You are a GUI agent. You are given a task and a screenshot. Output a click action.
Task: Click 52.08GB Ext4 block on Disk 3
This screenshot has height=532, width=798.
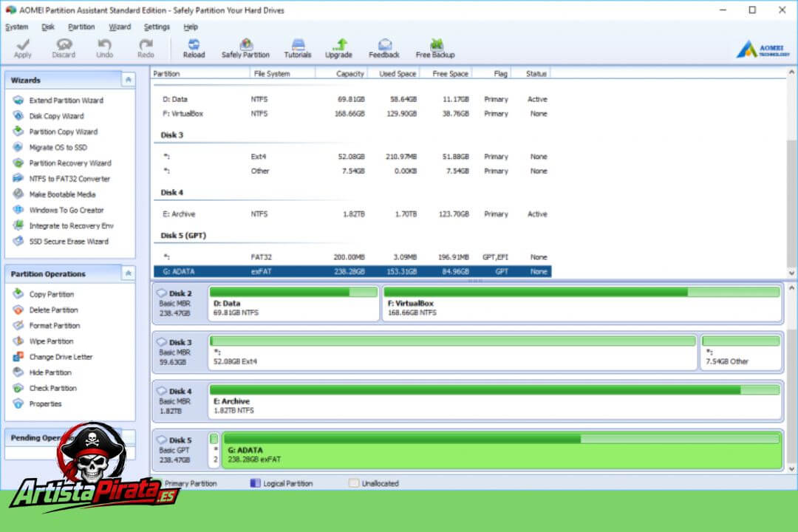click(x=452, y=352)
